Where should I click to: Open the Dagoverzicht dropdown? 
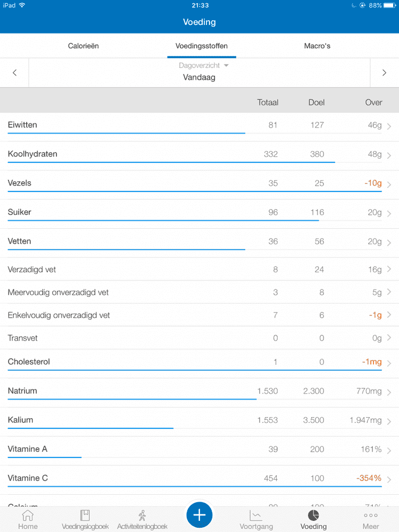204,65
